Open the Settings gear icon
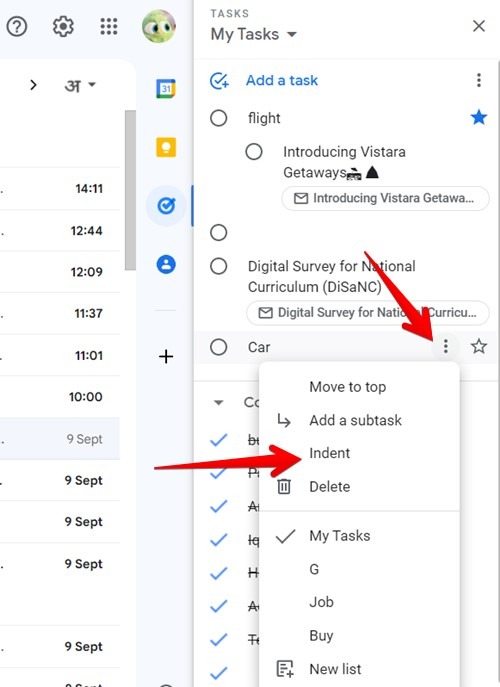Screen dimensions: 500x687 tap(63, 27)
